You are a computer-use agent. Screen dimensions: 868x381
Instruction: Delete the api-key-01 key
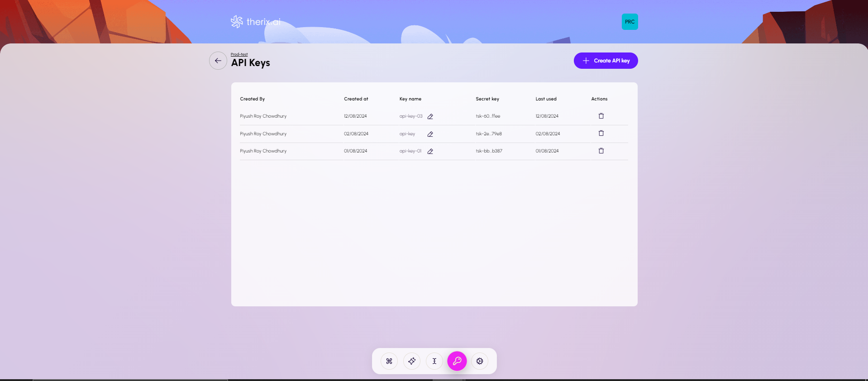tap(601, 151)
